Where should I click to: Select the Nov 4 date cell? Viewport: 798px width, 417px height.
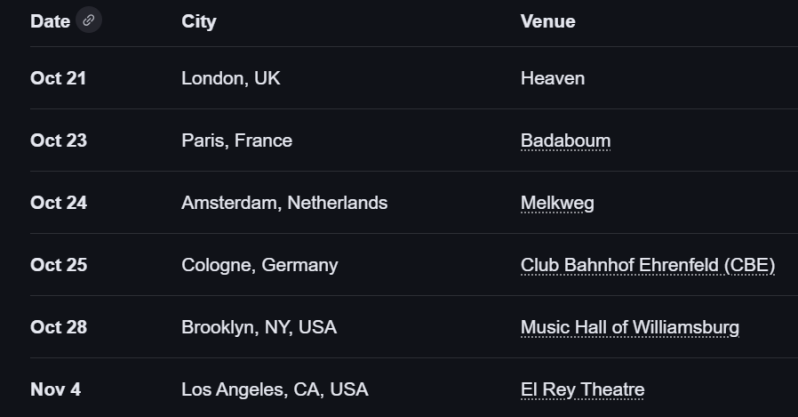click(55, 390)
